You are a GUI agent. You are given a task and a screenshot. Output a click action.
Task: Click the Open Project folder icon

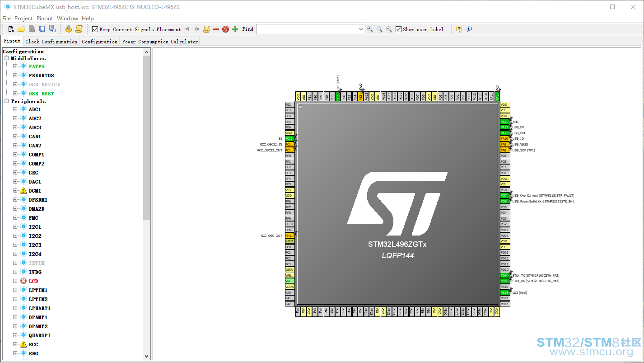pyautogui.click(x=21, y=29)
